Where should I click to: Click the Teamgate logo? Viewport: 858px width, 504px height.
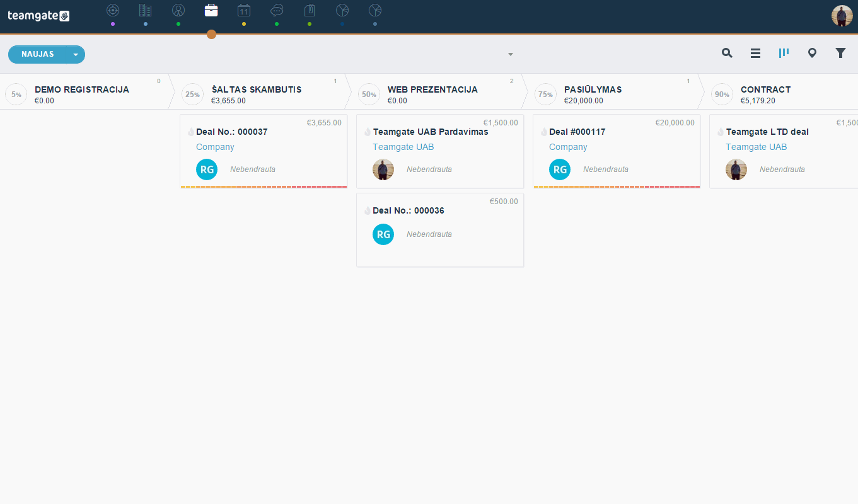[38, 16]
